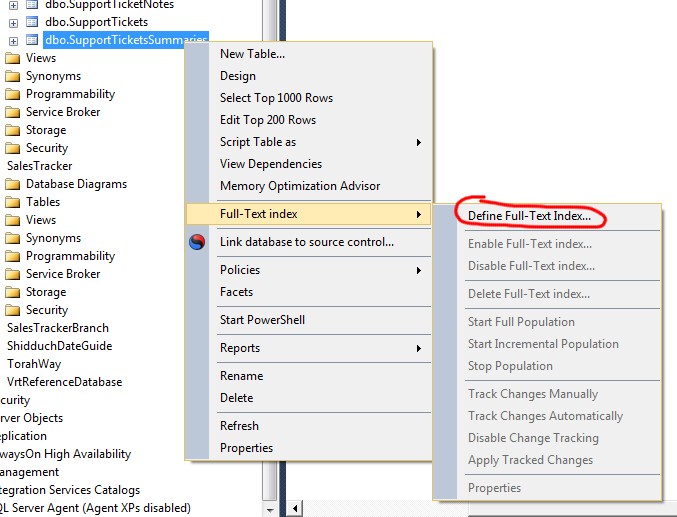Choose New Table... from context menu
This screenshot has height=517, width=677.
point(252,54)
